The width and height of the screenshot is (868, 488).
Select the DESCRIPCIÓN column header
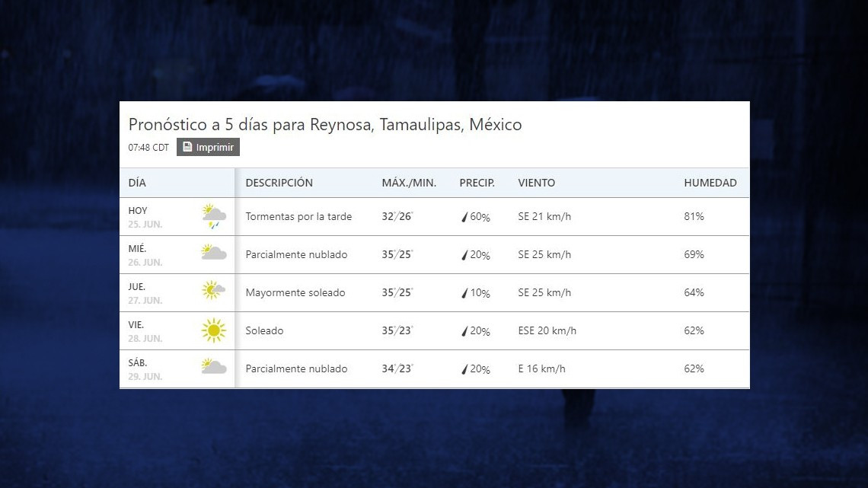point(279,183)
